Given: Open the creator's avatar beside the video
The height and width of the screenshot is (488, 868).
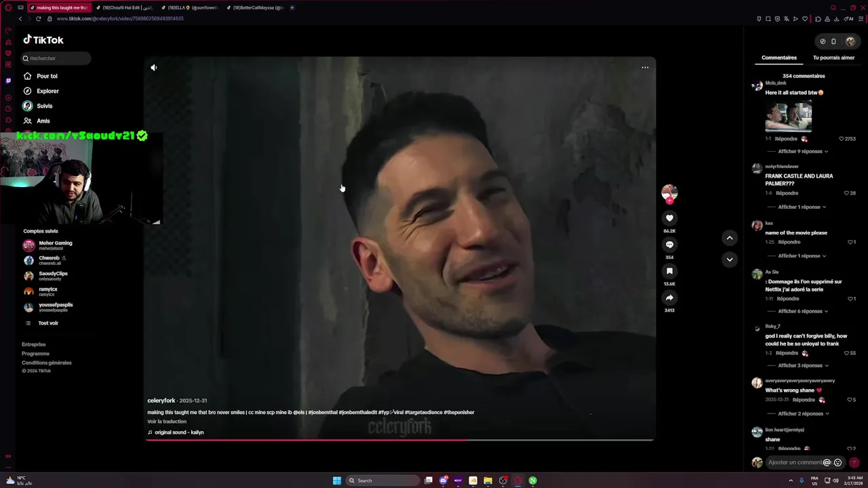Looking at the screenshot, I should (669, 192).
